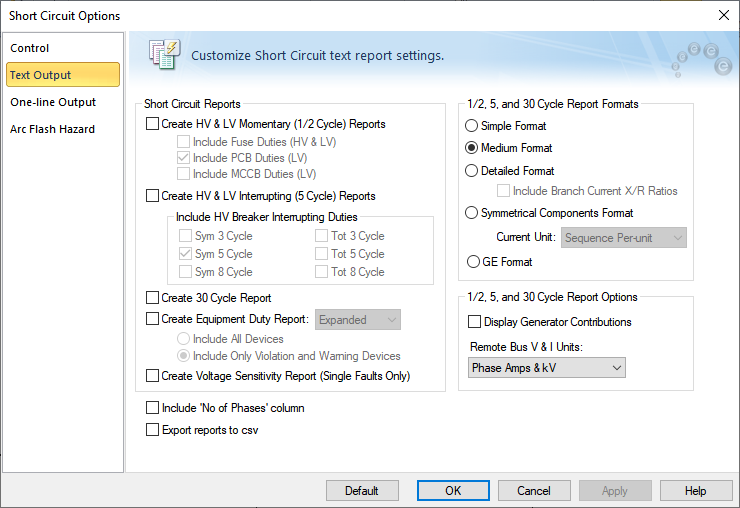Open the Control options page
740x508 pixels.
tap(30, 48)
